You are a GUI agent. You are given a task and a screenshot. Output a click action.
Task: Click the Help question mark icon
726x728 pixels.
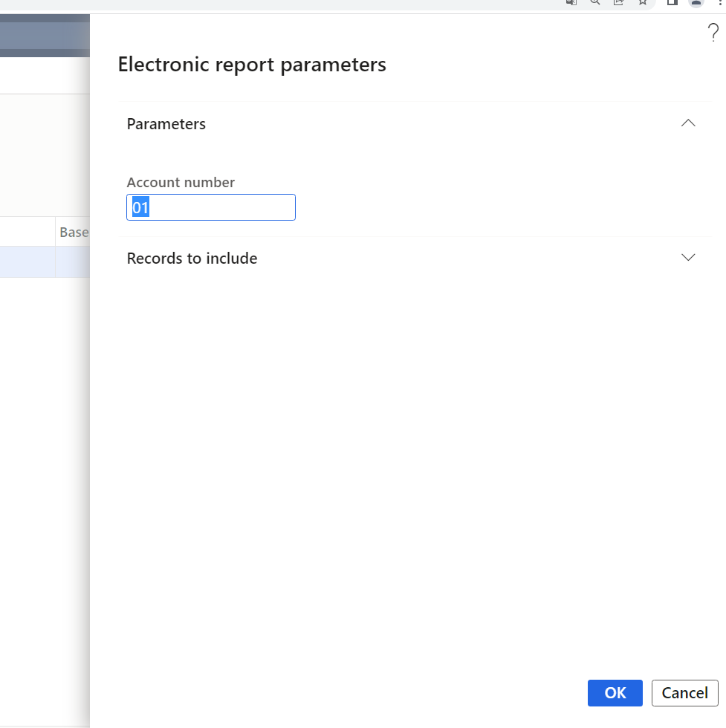[x=713, y=33]
